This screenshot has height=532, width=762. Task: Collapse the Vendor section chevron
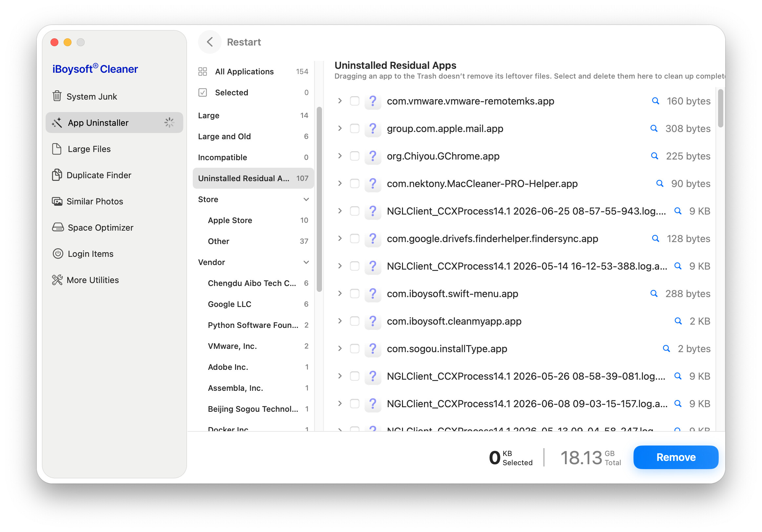(x=306, y=262)
